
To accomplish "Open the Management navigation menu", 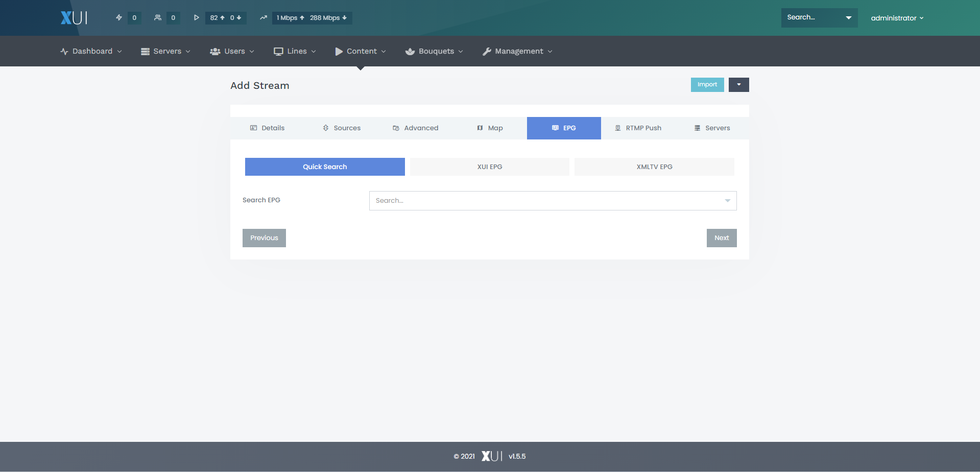I will [518, 51].
